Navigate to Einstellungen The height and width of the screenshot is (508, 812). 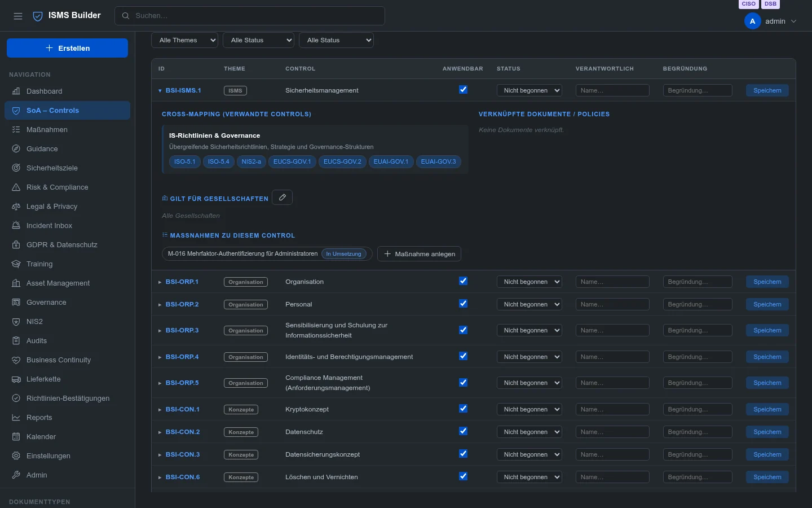click(67, 456)
